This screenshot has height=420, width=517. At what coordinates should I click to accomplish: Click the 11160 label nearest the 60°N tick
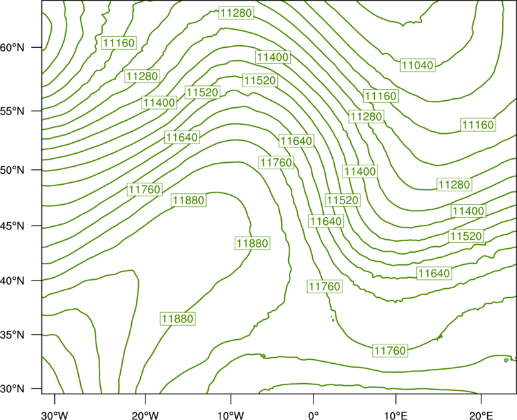(119, 43)
